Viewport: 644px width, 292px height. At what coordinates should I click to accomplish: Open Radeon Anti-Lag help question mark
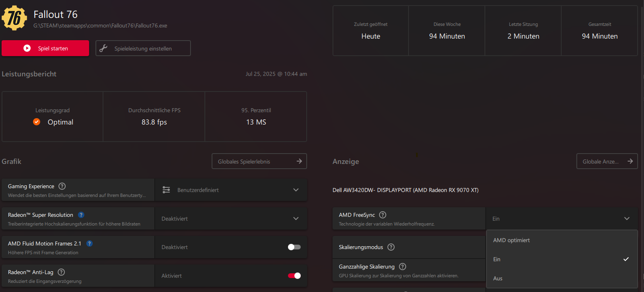(x=61, y=272)
